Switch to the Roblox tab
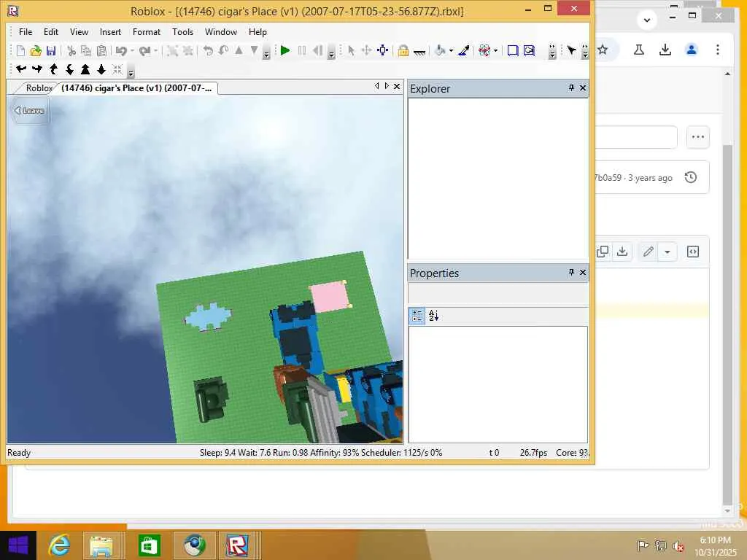Viewport: 747px width, 560px height. pyautogui.click(x=38, y=88)
